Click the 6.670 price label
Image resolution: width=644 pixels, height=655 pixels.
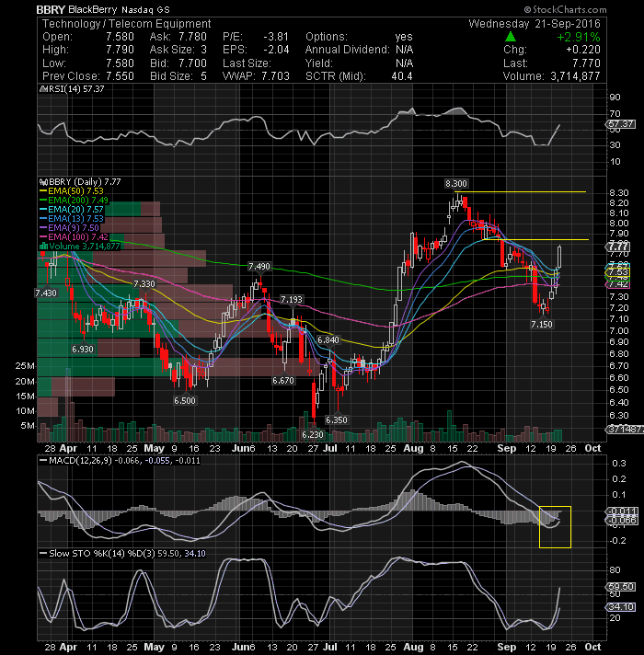[x=283, y=381]
